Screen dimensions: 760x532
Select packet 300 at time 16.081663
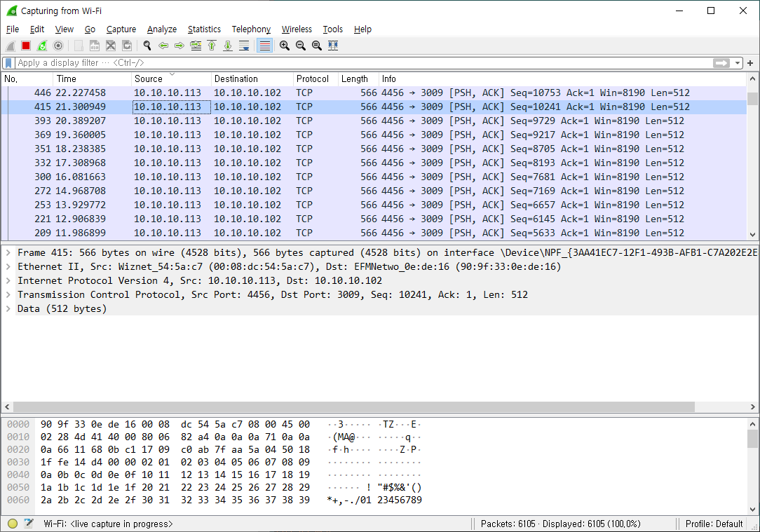(374, 177)
